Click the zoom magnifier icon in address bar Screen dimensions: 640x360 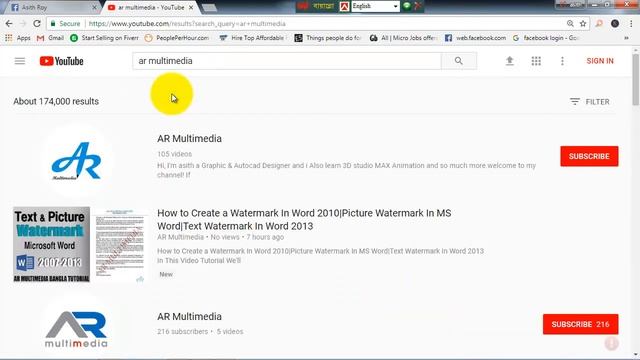[x=570, y=24]
